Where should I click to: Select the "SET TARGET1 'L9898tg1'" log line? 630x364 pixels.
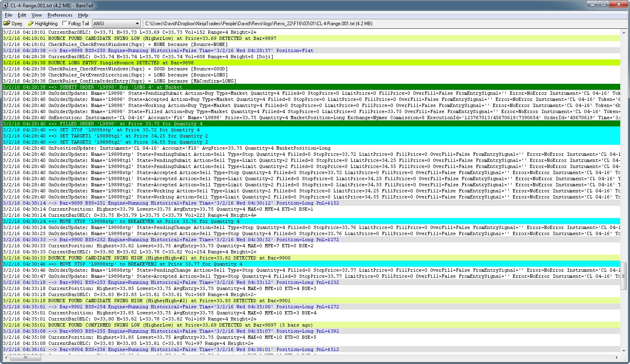(311, 136)
